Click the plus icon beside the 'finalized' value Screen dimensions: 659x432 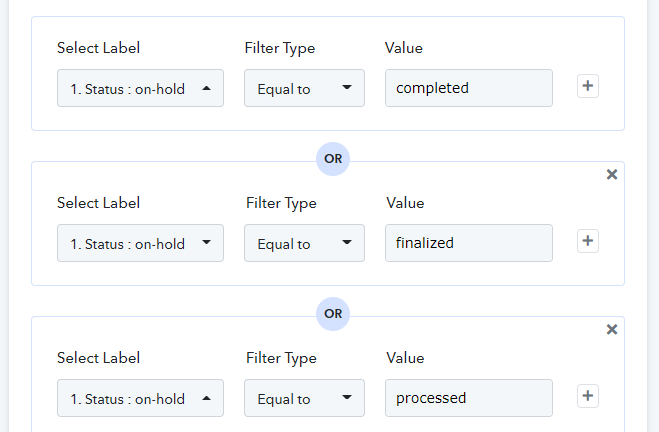pos(588,242)
